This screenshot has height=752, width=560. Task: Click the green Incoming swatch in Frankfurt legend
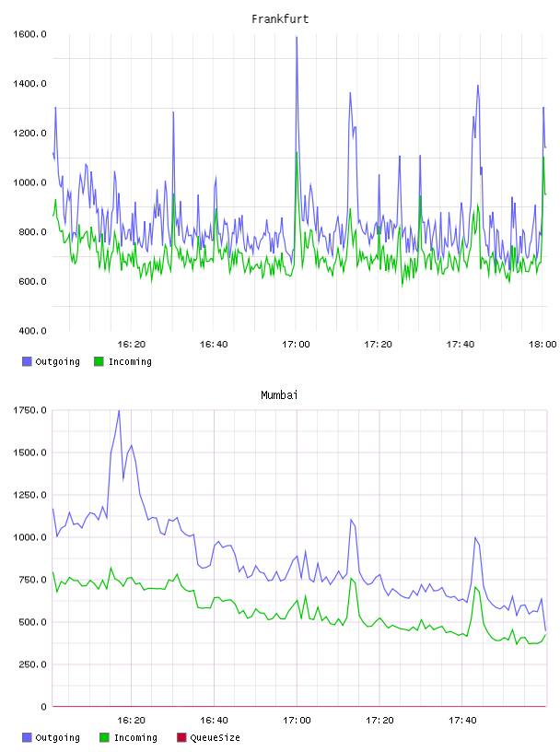(99, 361)
